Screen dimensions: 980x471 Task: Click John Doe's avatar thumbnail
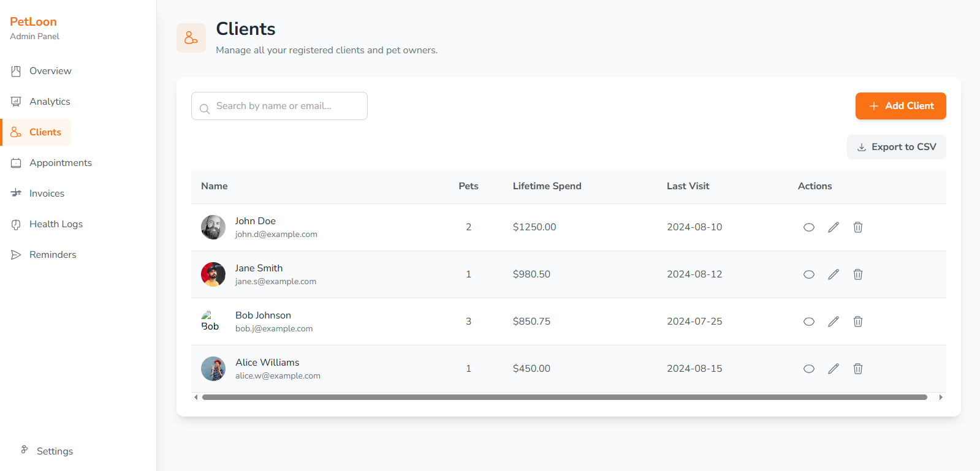(213, 227)
